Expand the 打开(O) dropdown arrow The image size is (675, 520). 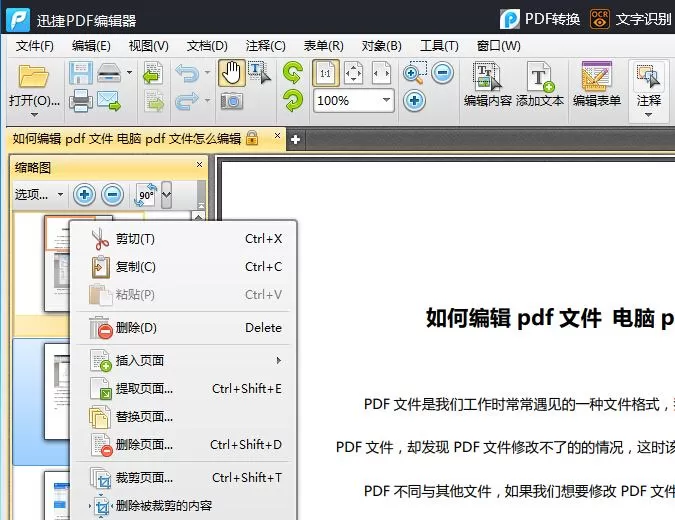tap(34, 115)
